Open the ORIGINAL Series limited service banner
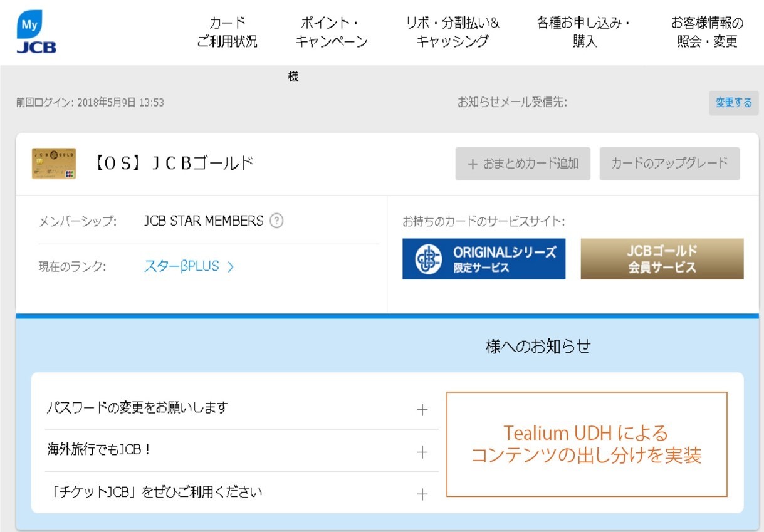This screenshot has height=532, width=764. point(484,259)
